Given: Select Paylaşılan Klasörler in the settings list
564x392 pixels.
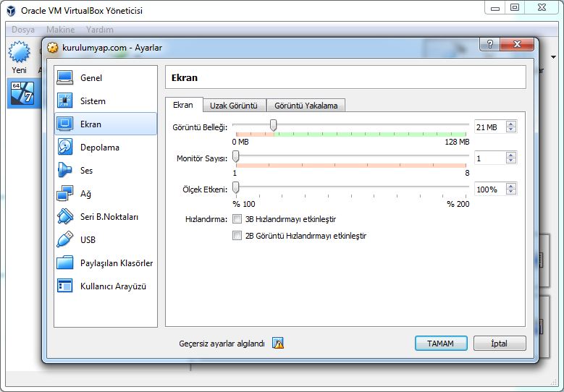Looking at the screenshot, I should [x=106, y=263].
